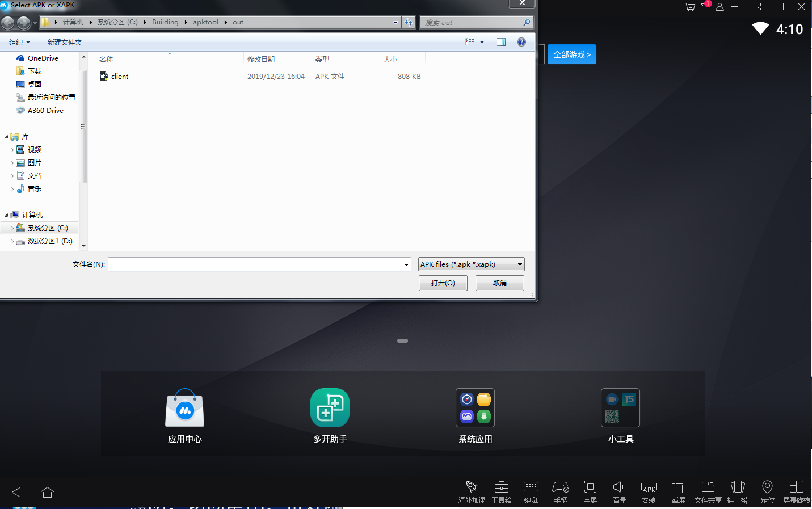Image resolution: width=812 pixels, height=509 pixels.
Task: Open the emulator hamburger menu
Action: click(x=734, y=7)
